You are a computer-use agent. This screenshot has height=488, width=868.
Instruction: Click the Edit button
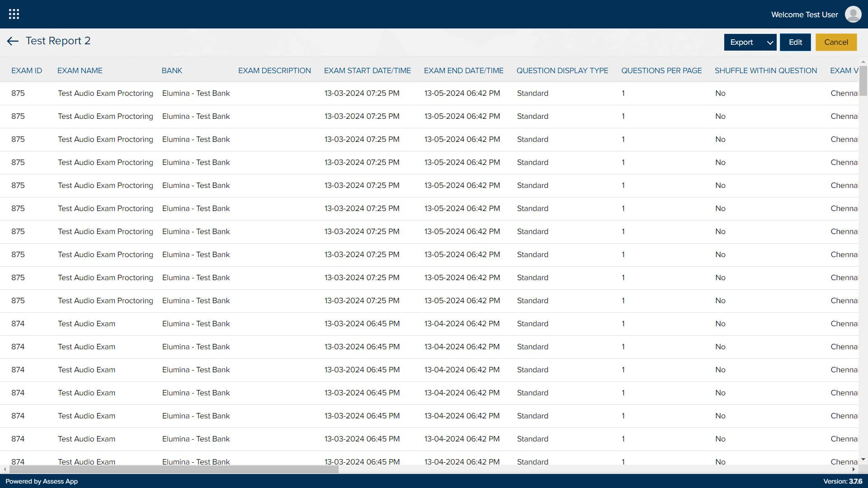click(x=795, y=42)
